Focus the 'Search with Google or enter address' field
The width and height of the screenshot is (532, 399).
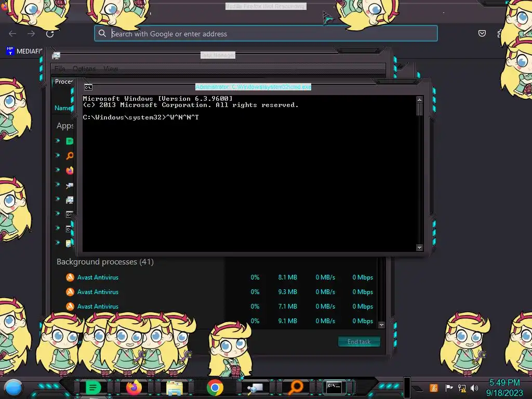[x=265, y=33]
